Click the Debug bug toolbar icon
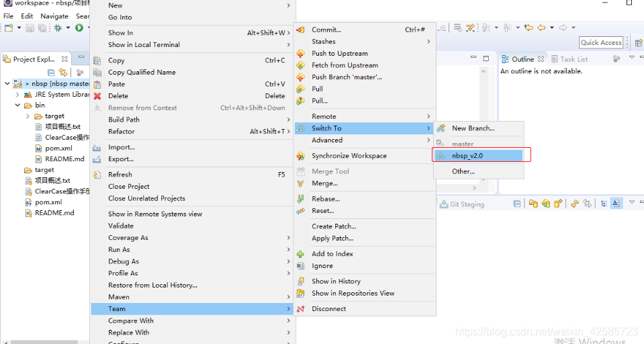 pos(58,28)
